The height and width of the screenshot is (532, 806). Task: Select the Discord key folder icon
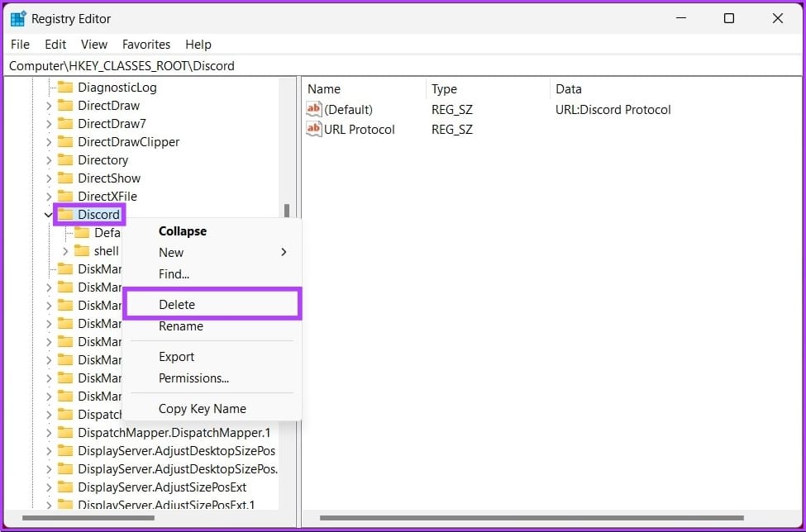(x=65, y=215)
